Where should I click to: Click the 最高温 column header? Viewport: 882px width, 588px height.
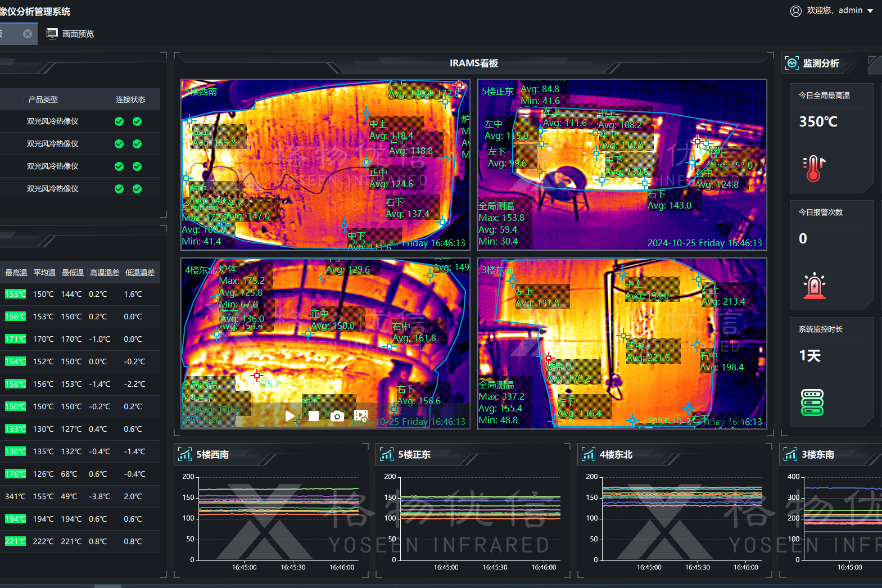pyautogui.click(x=16, y=273)
